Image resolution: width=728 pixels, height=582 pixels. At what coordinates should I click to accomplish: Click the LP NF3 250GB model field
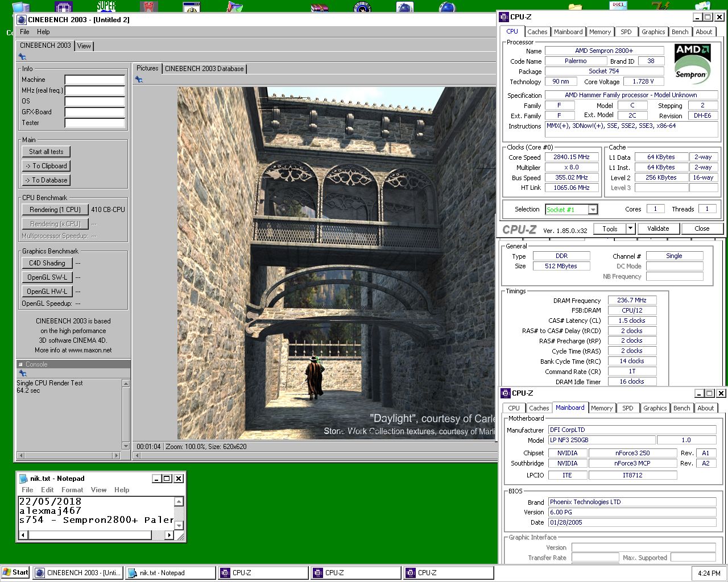pyautogui.click(x=601, y=440)
